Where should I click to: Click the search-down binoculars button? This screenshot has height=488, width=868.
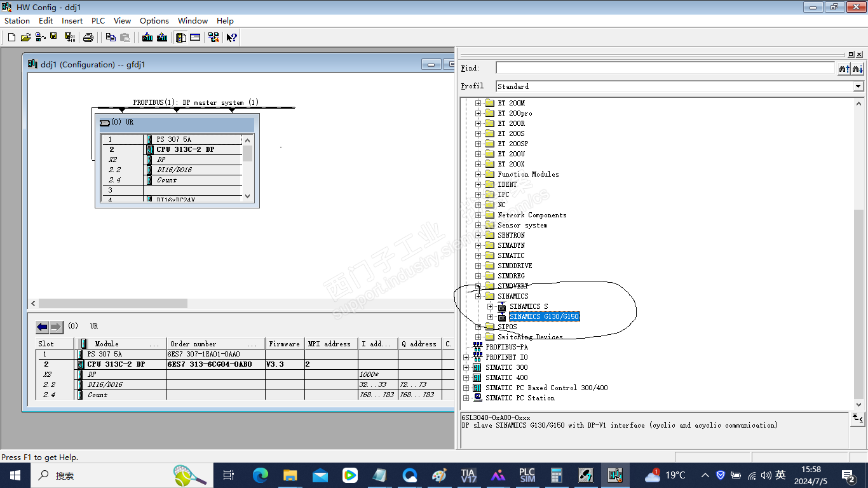857,68
